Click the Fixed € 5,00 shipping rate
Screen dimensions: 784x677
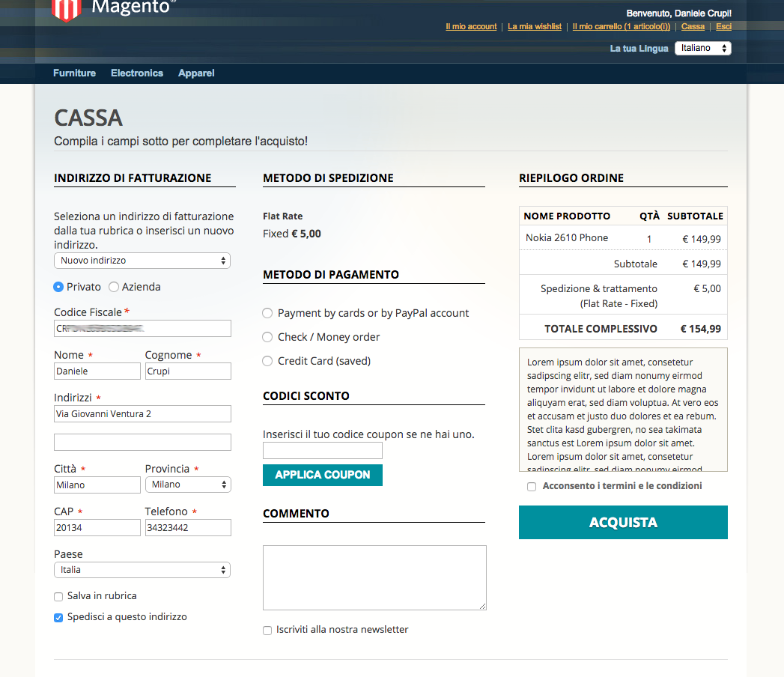292,234
